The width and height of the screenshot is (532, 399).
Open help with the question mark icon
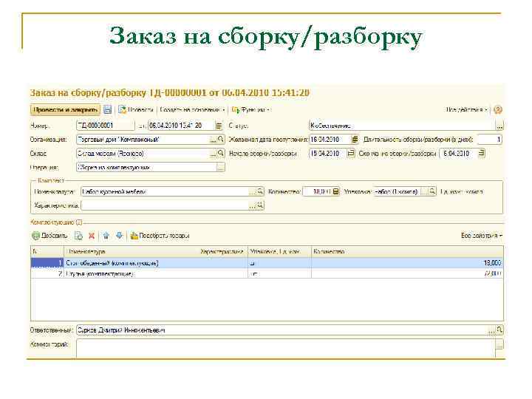point(498,110)
